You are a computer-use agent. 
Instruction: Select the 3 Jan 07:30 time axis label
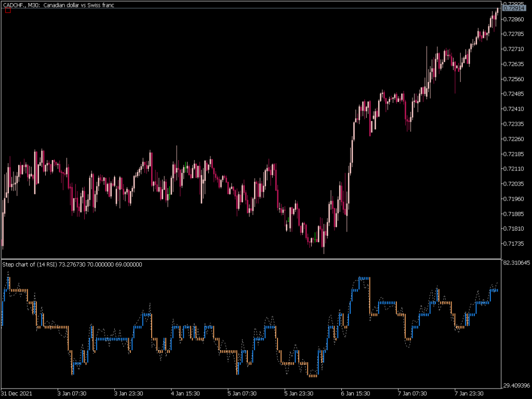click(71, 393)
